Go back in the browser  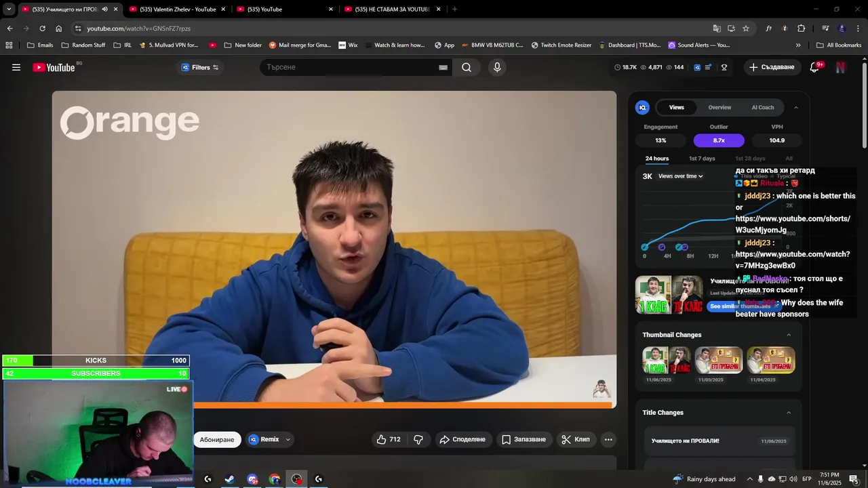click(9, 28)
